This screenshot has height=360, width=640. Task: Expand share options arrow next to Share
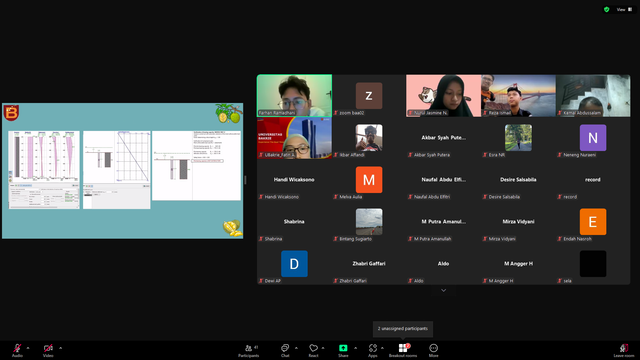tap(355, 348)
